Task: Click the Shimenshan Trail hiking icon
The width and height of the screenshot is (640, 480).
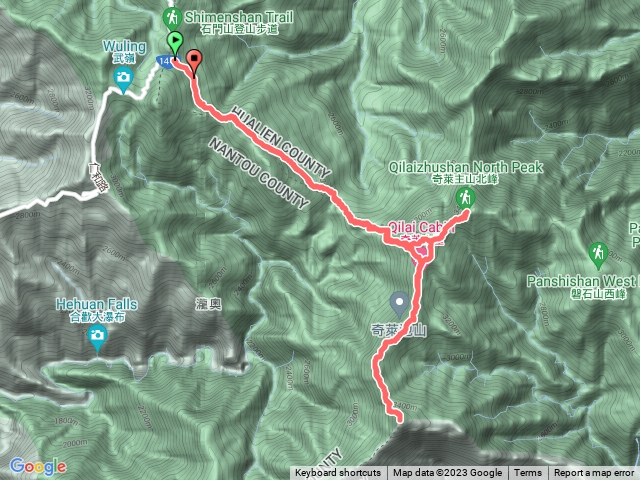Action: point(172,19)
